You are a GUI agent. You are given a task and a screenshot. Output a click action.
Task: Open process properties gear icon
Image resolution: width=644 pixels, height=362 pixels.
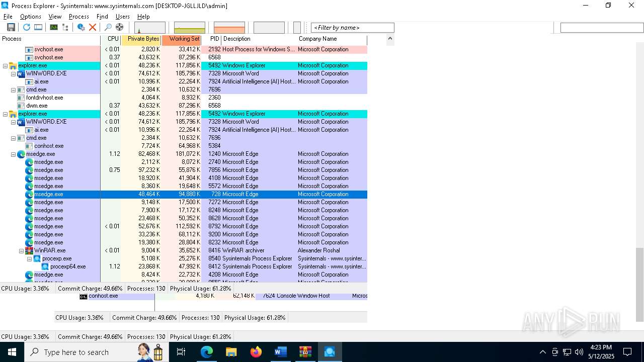click(81, 27)
